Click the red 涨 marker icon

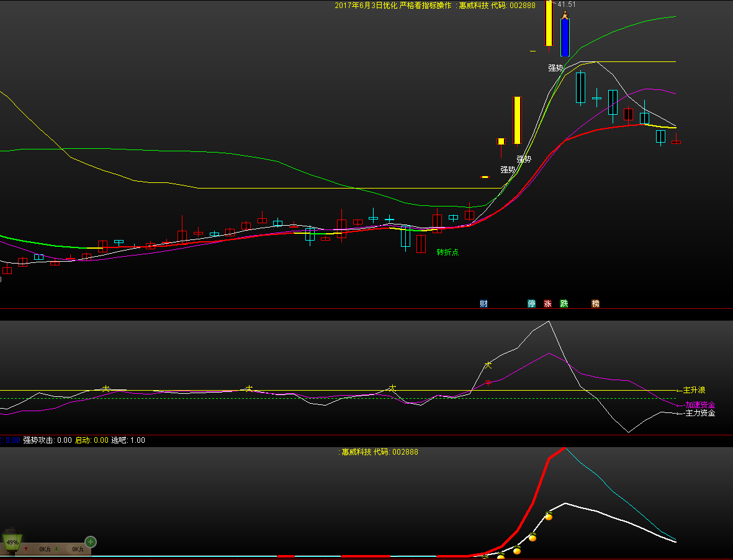click(x=548, y=304)
